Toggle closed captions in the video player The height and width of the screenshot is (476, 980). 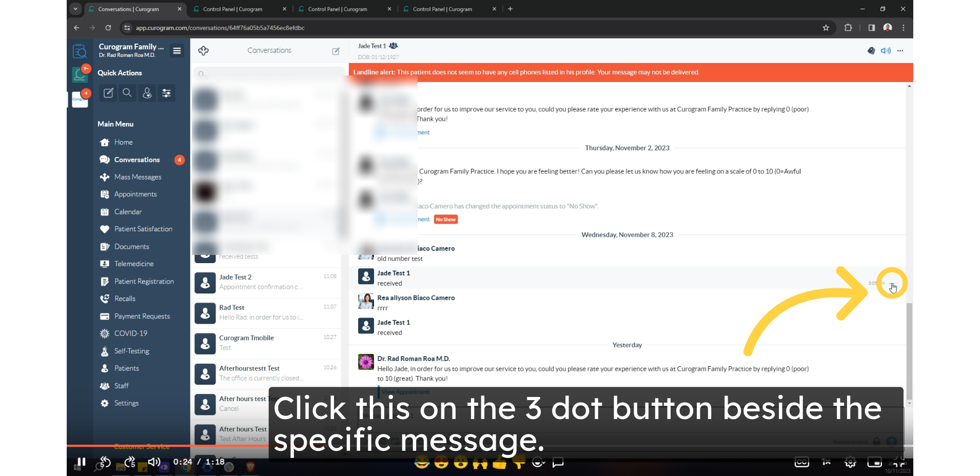(x=801, y=462)
